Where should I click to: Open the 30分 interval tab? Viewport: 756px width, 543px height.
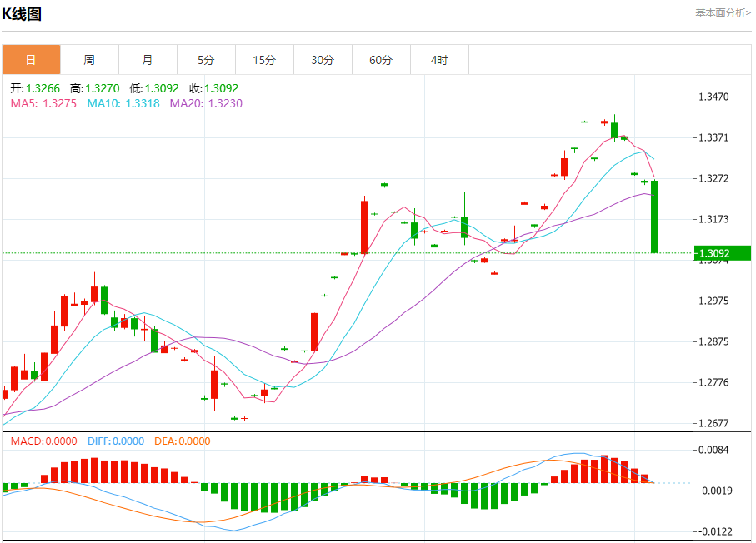pos(323,60)
